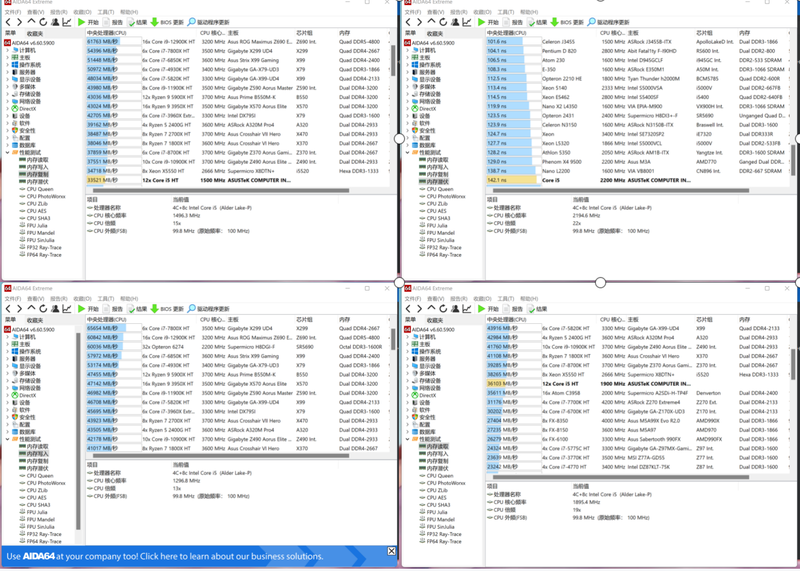This screenshot has height=571, width=800.
Task: Select the 65654 MB/秒 Core i7-7800X row
Action: tap(237, 329)
